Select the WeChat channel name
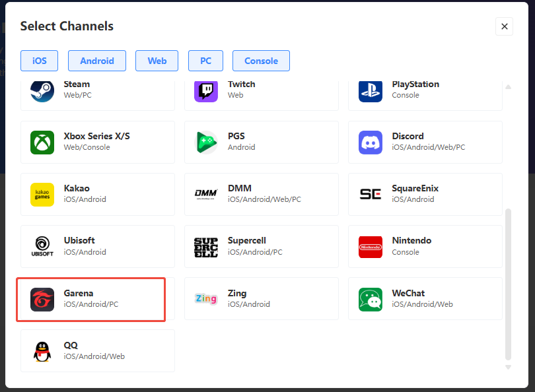This screenshot has width=535, height=392. [x=408, y=293]
